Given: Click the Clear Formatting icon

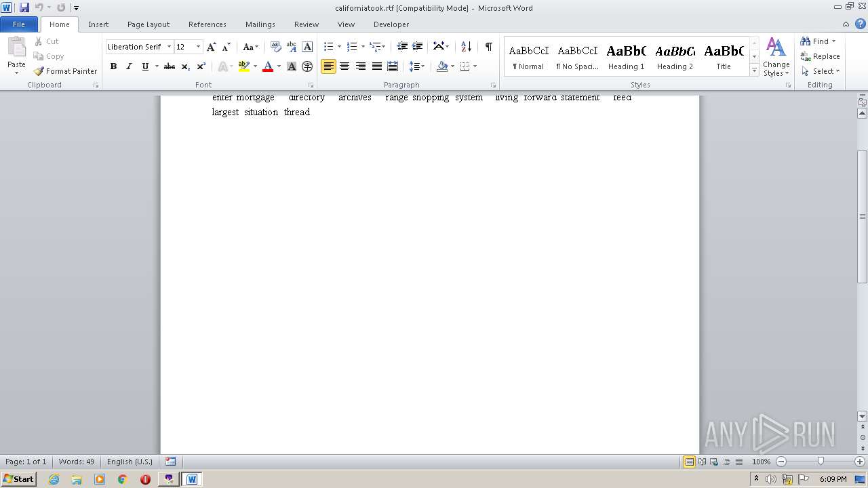Looking at the screenshot, I should (x=275, y=47).
